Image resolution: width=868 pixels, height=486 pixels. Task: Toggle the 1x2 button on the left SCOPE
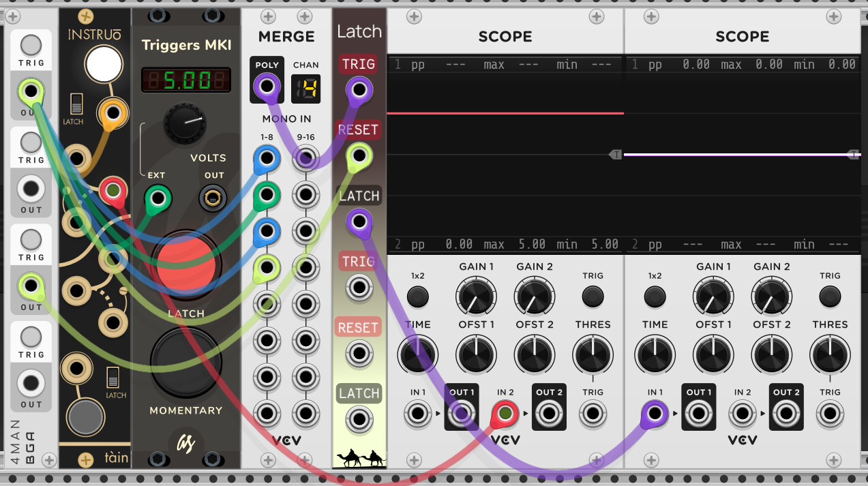point(418,297)
